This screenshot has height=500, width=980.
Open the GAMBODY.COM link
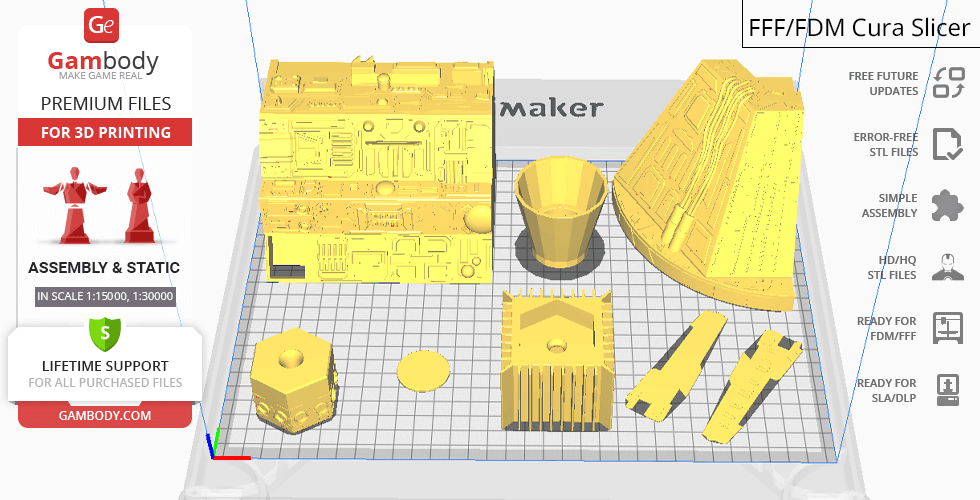pos(104,414)
